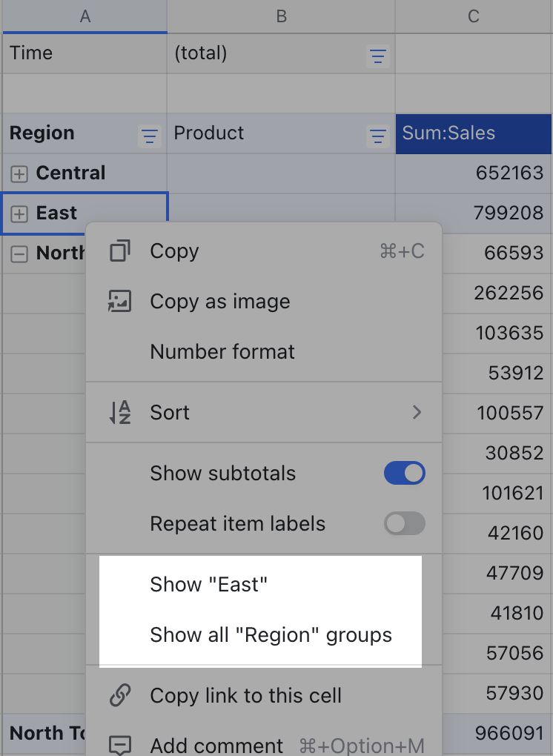Disable the Show subtotals toggle

(x=404, y=473)
